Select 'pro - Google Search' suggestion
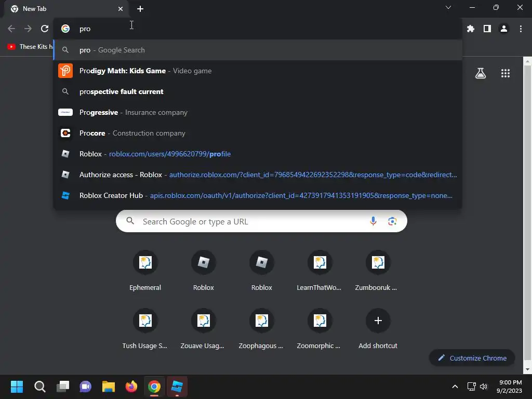This screenshot has width=532, height=399. pos(258,50)
